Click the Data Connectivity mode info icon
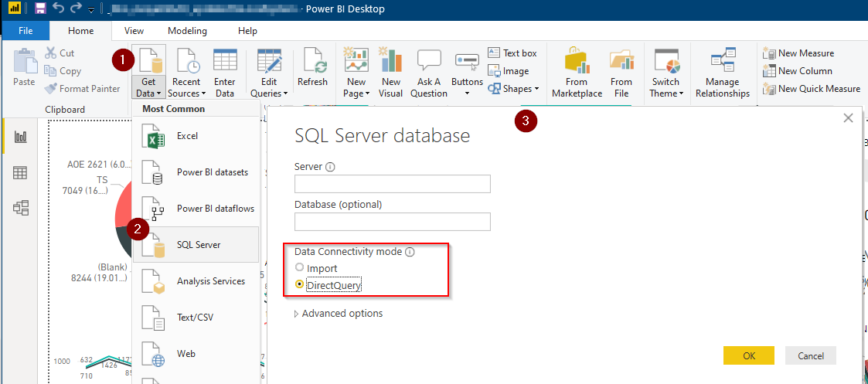 (x=410, y=252)
